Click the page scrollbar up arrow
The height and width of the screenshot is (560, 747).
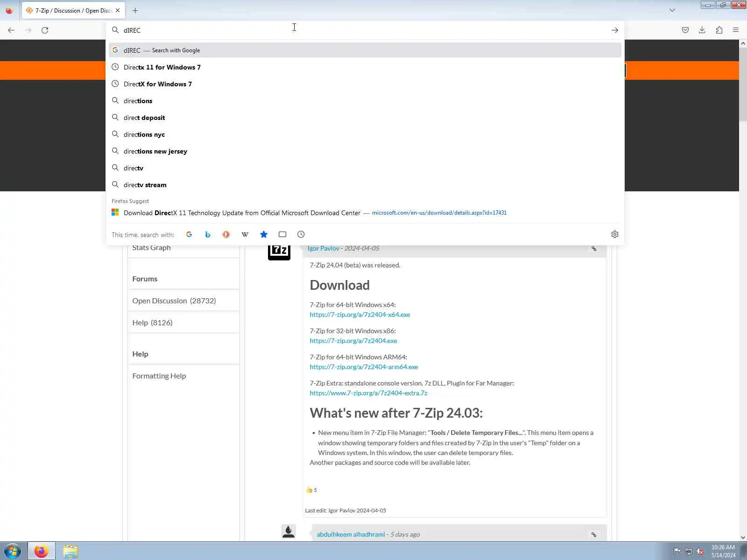[x=743, y=43]
